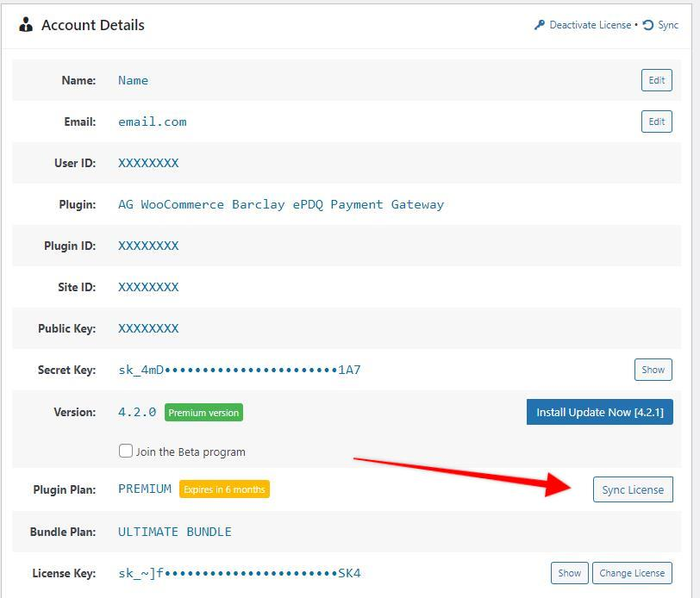Edit the Name field

coord(656,80)
